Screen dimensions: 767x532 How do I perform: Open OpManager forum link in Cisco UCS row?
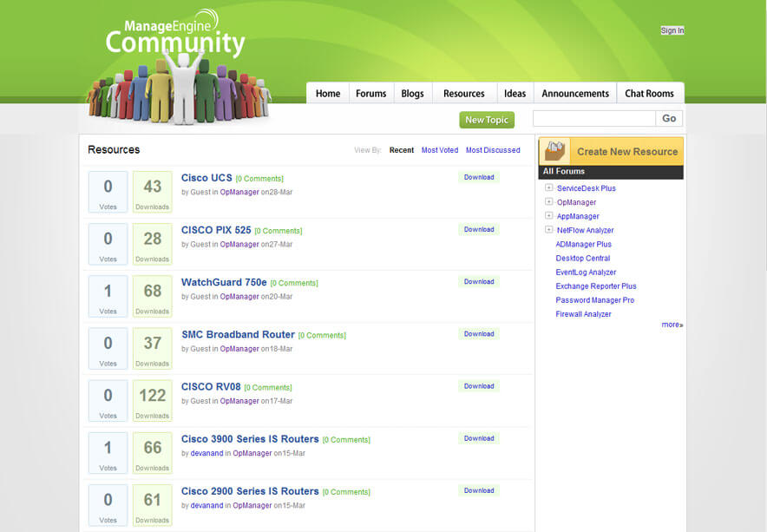(x=239, y=192)
